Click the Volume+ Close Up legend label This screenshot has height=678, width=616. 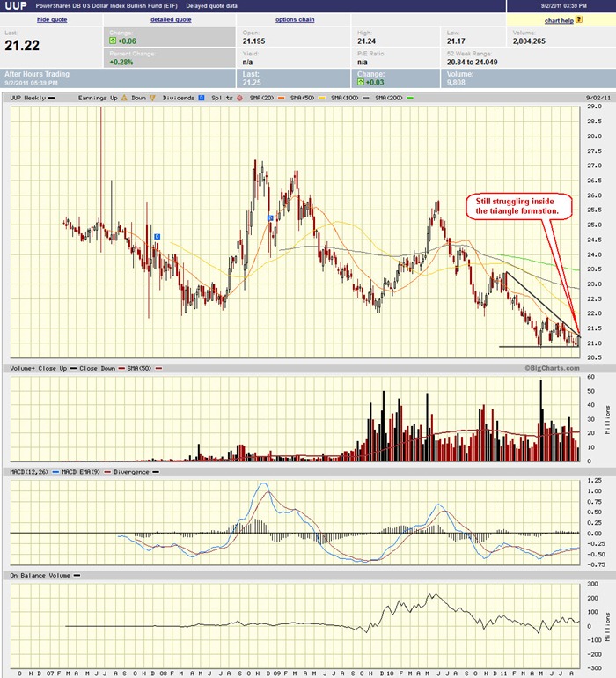click(x=39, y=368)
